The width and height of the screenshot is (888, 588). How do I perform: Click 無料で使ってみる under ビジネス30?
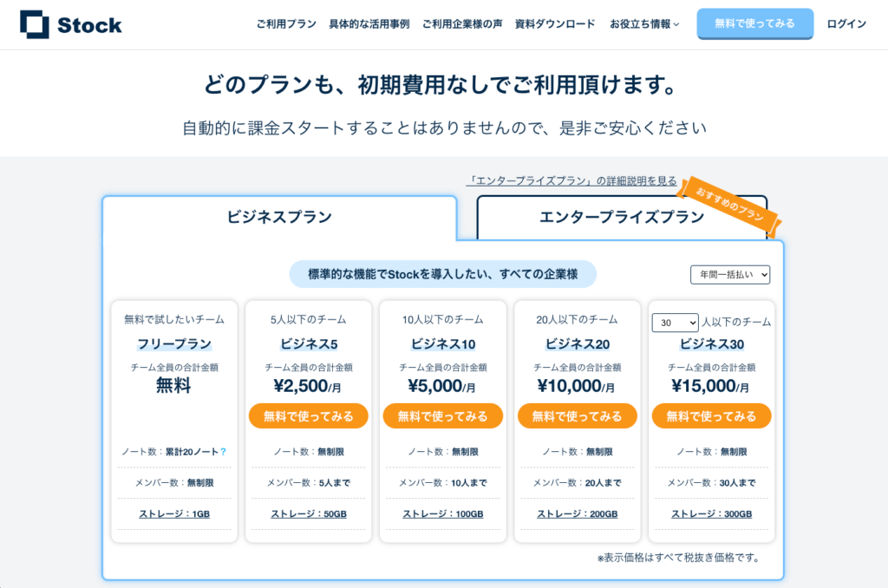point(711,416)
